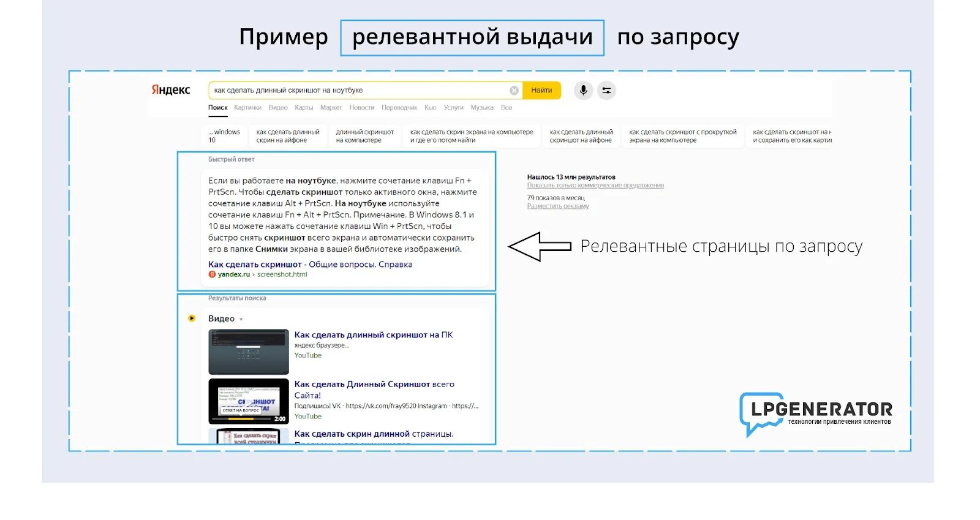Open 'Длинный Скриншот всего Сайта' video thumbnail

coord(249,401)
